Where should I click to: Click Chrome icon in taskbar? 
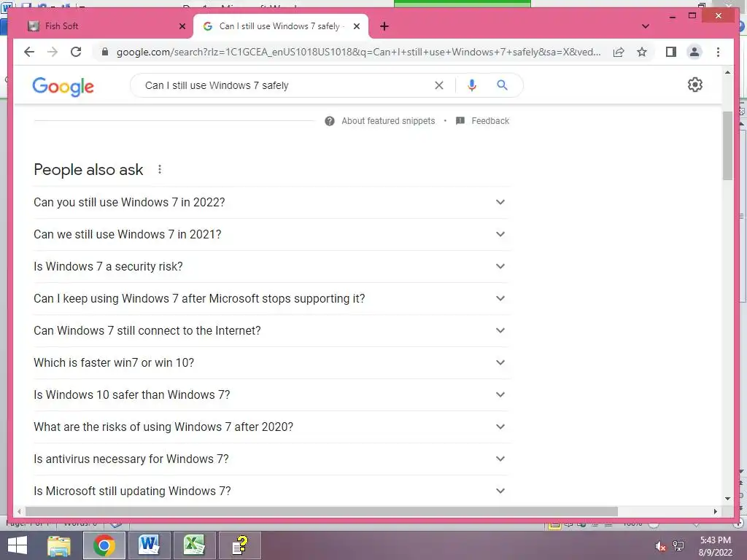(x=104, y=545)
